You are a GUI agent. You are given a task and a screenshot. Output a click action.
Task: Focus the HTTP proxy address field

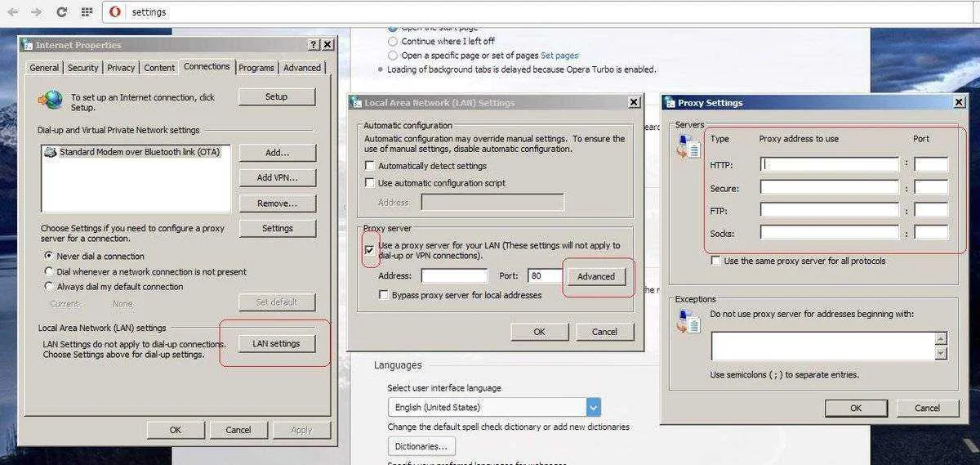(x=829, y=164)
